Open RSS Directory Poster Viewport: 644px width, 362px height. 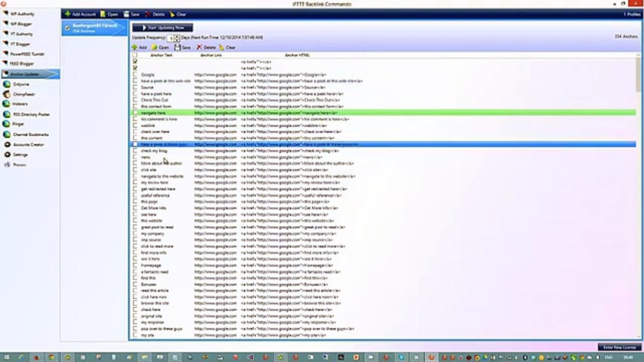[31, 114]
